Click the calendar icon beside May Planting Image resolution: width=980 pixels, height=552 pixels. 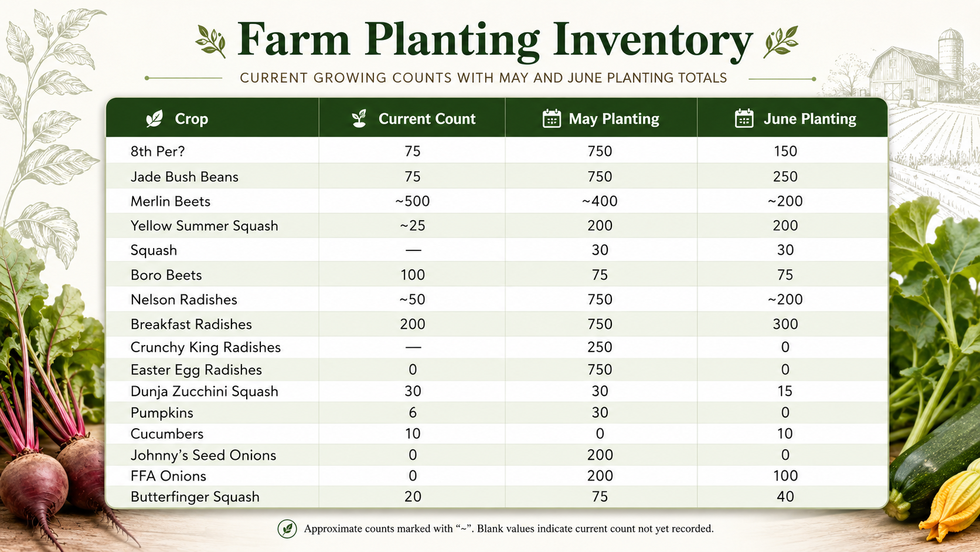(x=552, y=118)
